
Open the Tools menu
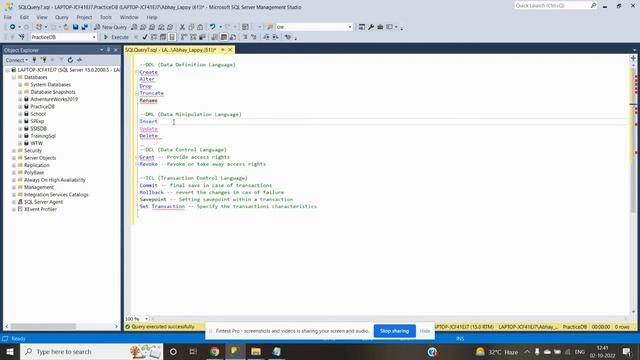pos(106,17)
